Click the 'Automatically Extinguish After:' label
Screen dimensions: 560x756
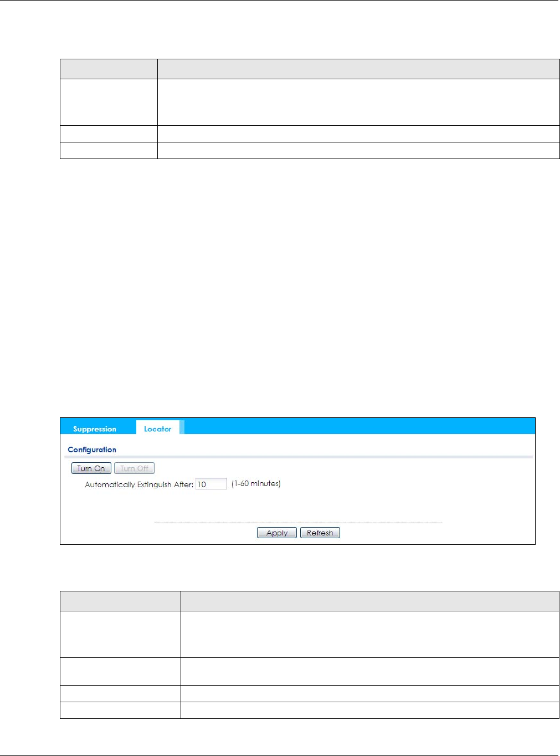139,484
